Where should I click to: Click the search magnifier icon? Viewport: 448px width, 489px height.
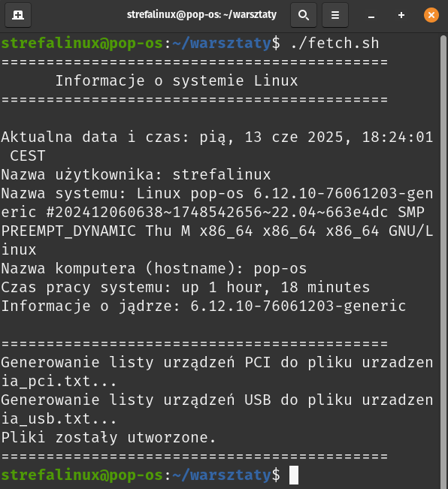pyautogui.click(x=304, y=15)
